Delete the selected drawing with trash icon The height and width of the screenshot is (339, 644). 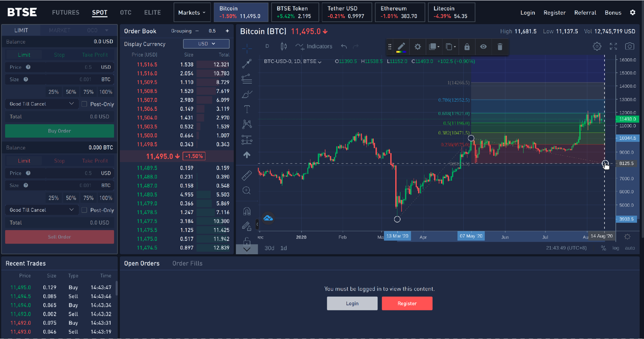[x=500, y=47]
